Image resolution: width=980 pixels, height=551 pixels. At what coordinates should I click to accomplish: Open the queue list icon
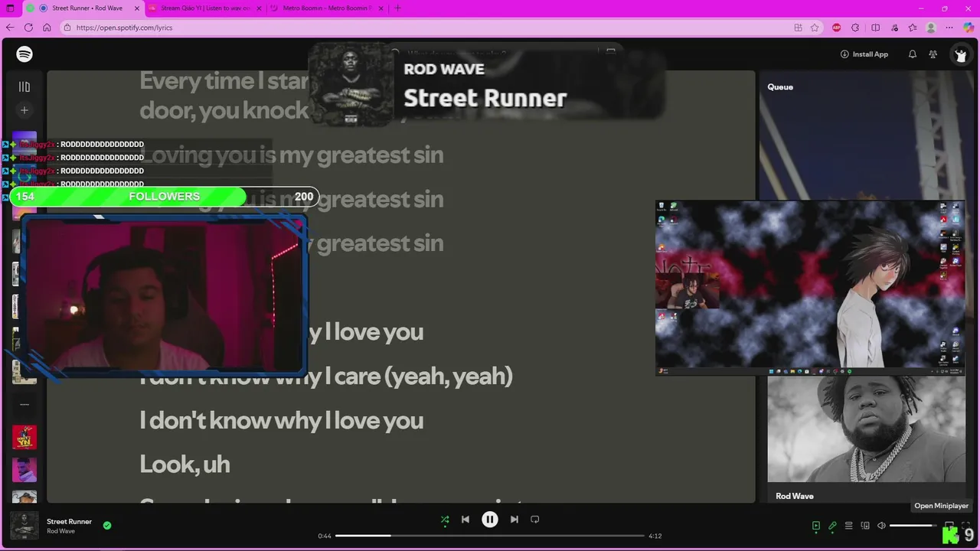848,526
